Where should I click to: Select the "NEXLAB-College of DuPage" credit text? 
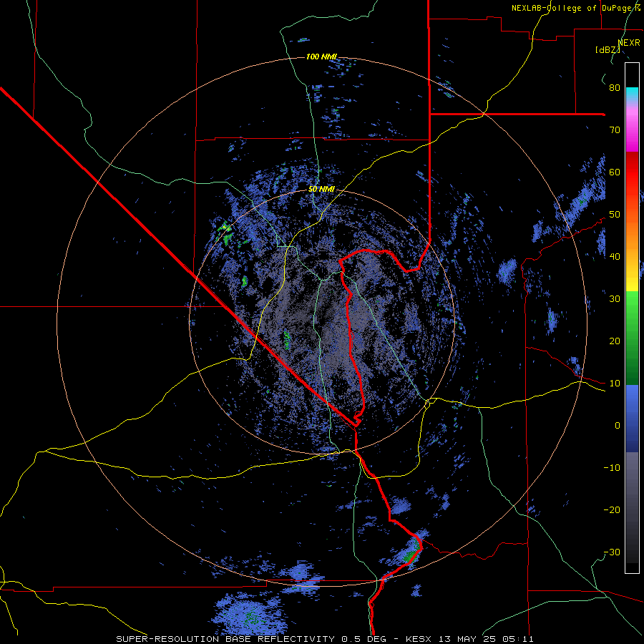(x=571, y=8)
